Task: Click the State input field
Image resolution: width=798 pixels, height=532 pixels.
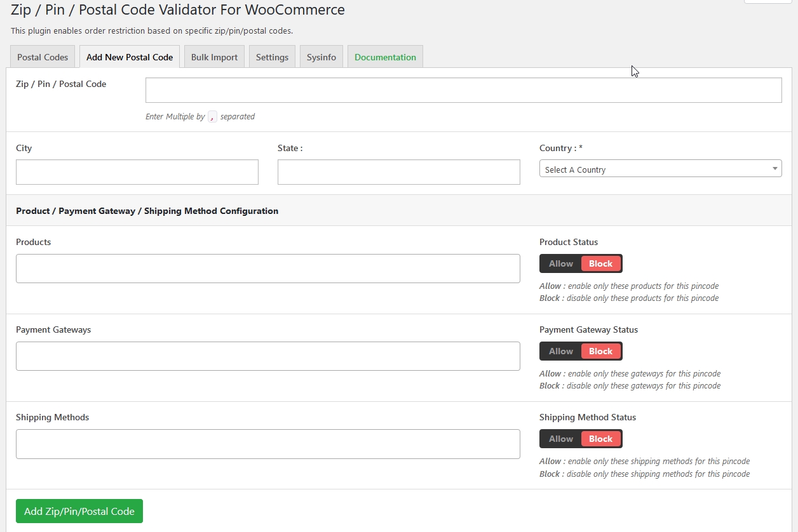Action: click(398, 171)
